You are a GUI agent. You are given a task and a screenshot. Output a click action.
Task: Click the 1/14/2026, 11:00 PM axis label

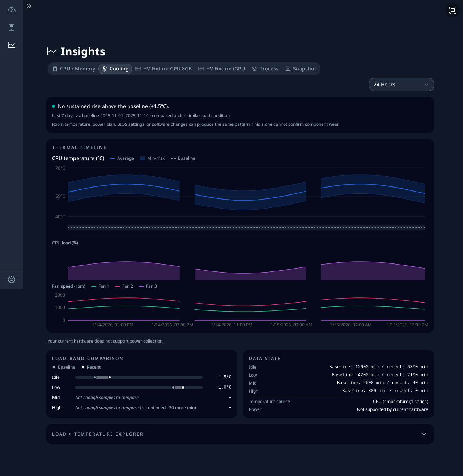pyautogui.click(x=232, y=325)
